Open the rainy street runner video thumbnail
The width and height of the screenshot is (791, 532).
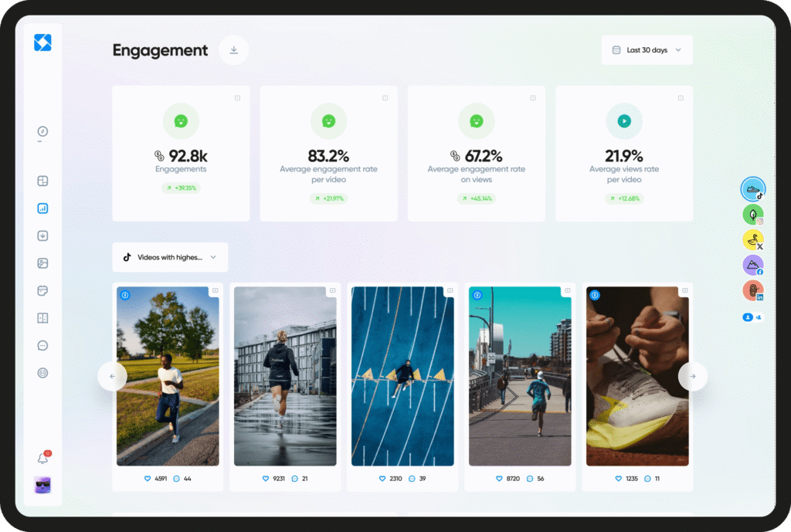[285, 376]
